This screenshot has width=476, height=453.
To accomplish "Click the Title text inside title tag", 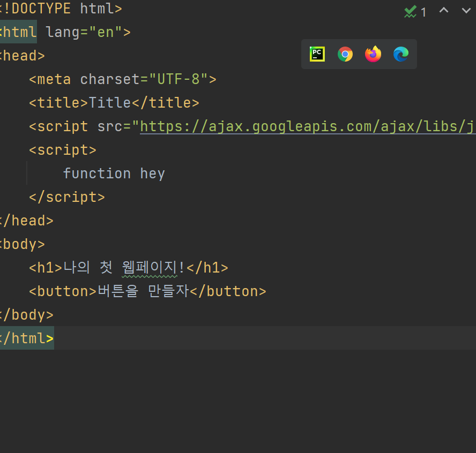I will 110,103.
